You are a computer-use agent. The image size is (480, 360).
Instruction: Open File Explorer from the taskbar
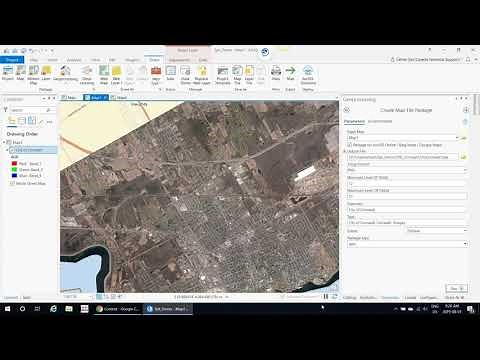pos(69,309)
